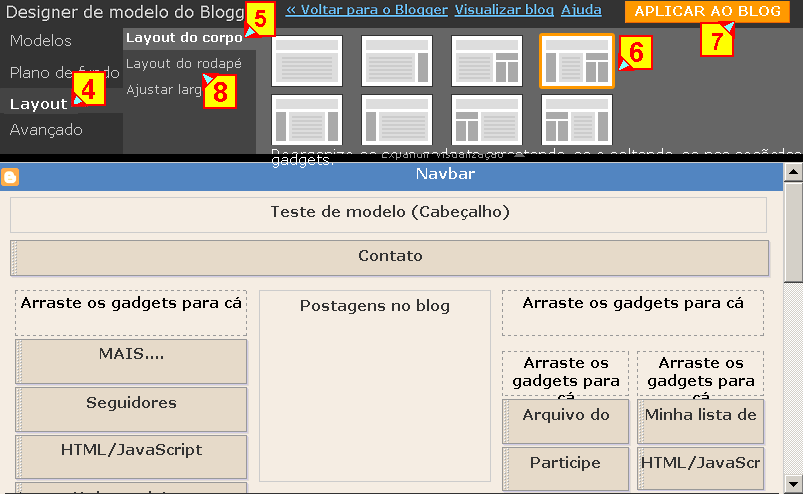Choose the layout with right sidebar
This screenshot has height=494, width=803.
point(397,61)
